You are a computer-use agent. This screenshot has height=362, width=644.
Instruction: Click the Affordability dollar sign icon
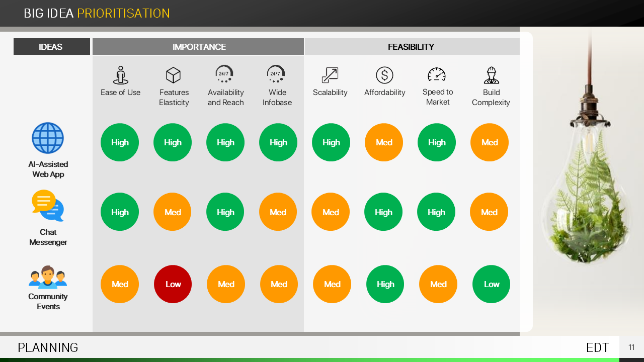coord(384,75)
